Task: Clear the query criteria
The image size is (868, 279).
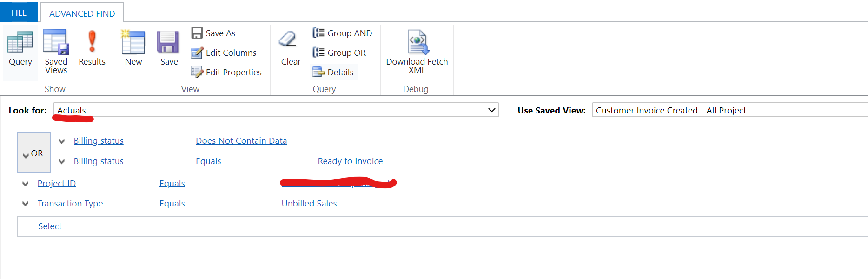Action: click(291, 48)
